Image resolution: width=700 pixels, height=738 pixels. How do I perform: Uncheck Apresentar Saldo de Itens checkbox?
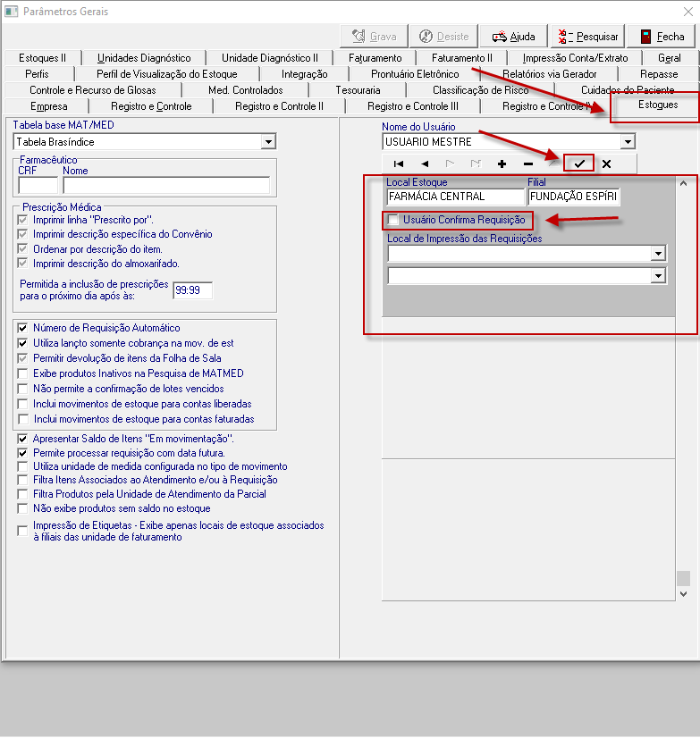(x=22, y=439)
